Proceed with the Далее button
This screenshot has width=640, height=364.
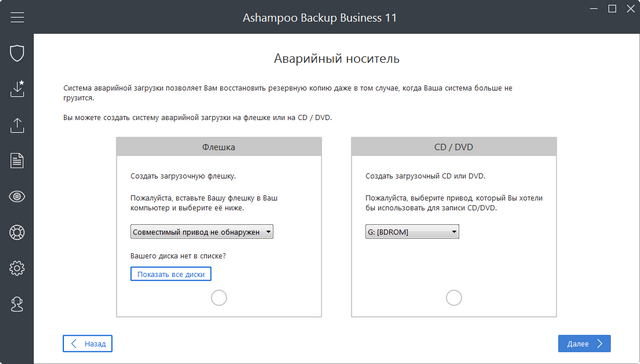coord(584,344)
